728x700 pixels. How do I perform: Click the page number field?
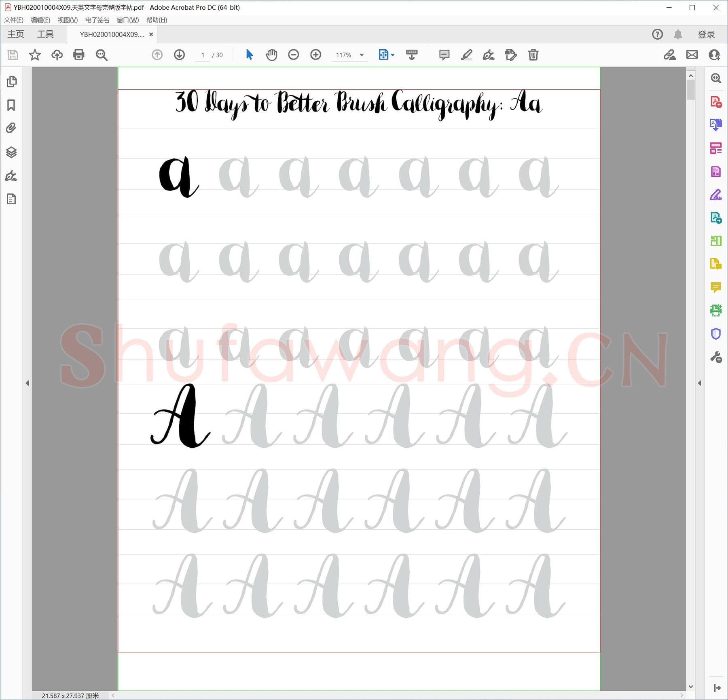tap(203, 55)
